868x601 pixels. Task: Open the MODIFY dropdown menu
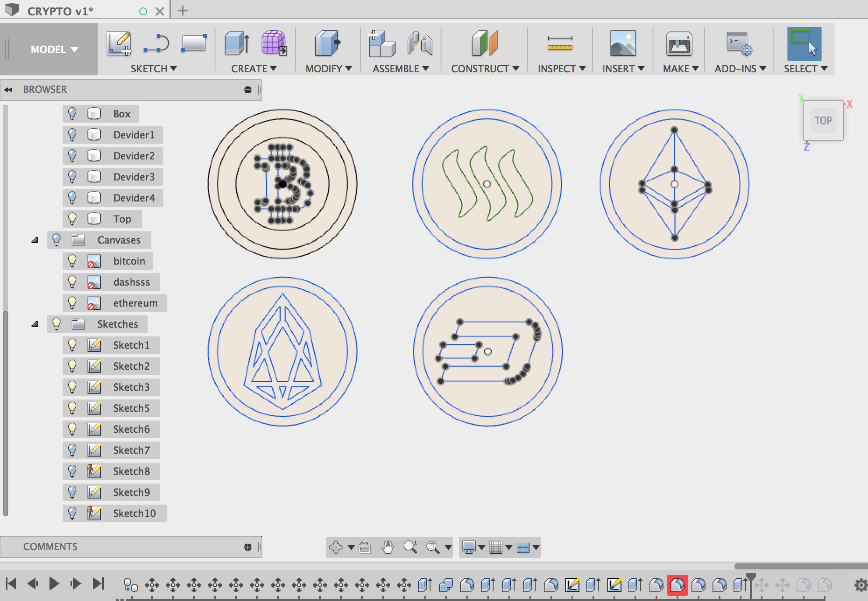click(329, 69)
